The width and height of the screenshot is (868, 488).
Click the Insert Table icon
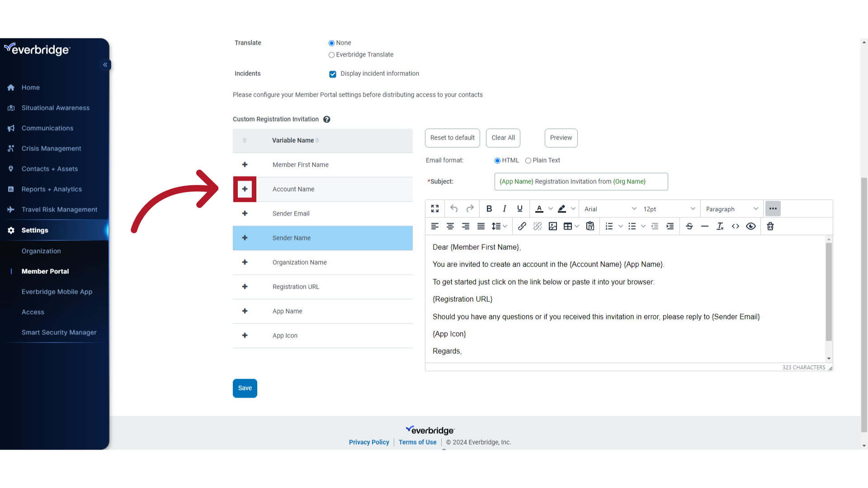click(x=567, y=226)
